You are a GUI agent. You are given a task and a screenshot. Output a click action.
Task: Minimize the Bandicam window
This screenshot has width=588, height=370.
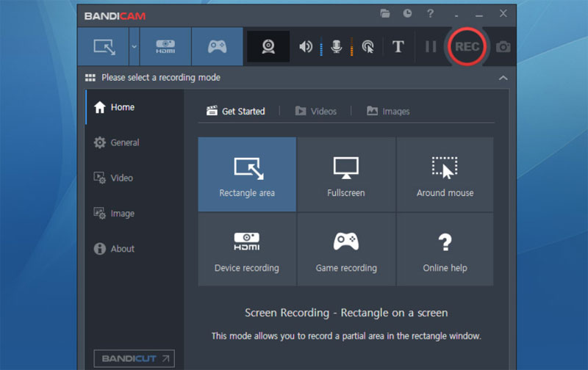point(479,15)
